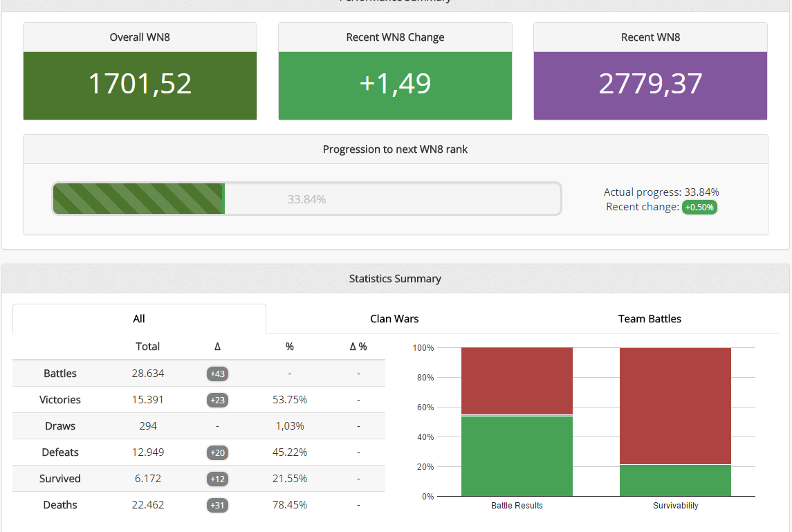The image size is (792, 532).
Task: Click the +12 survived delta badge
Action: coord(217,479)
